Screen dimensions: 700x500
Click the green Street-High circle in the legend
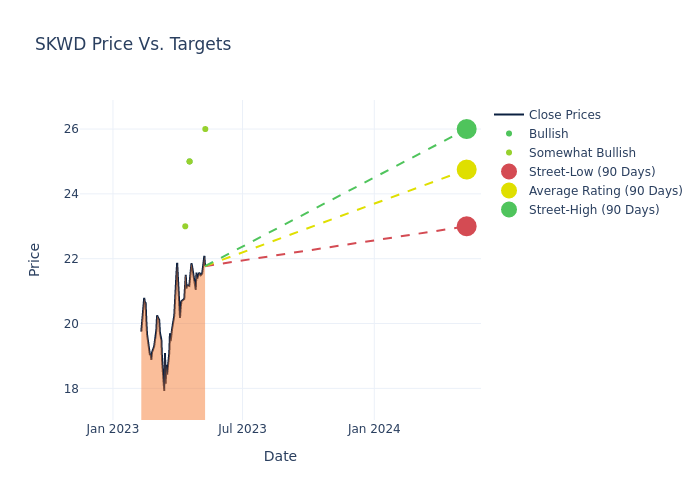(509, 210)
